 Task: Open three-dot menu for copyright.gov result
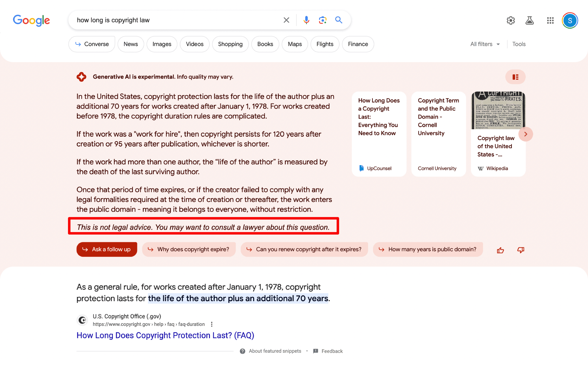[x=212, y=324]
